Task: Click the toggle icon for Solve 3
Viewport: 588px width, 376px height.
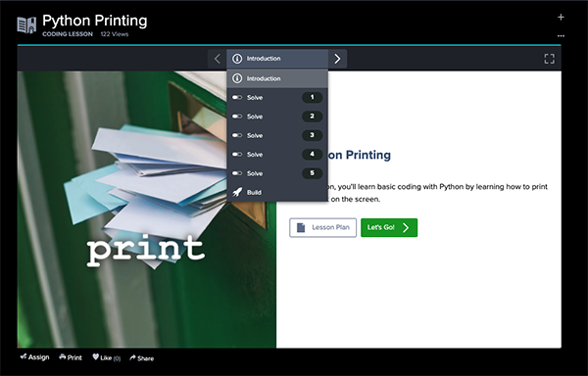Action: [x=237, y=135]
